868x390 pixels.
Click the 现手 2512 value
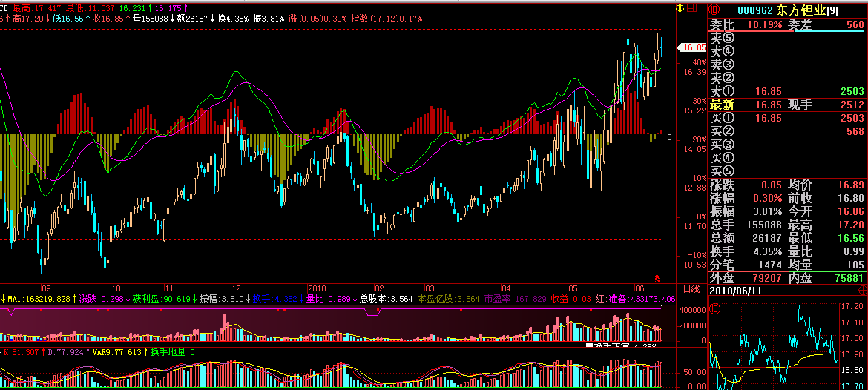[852, 105]
